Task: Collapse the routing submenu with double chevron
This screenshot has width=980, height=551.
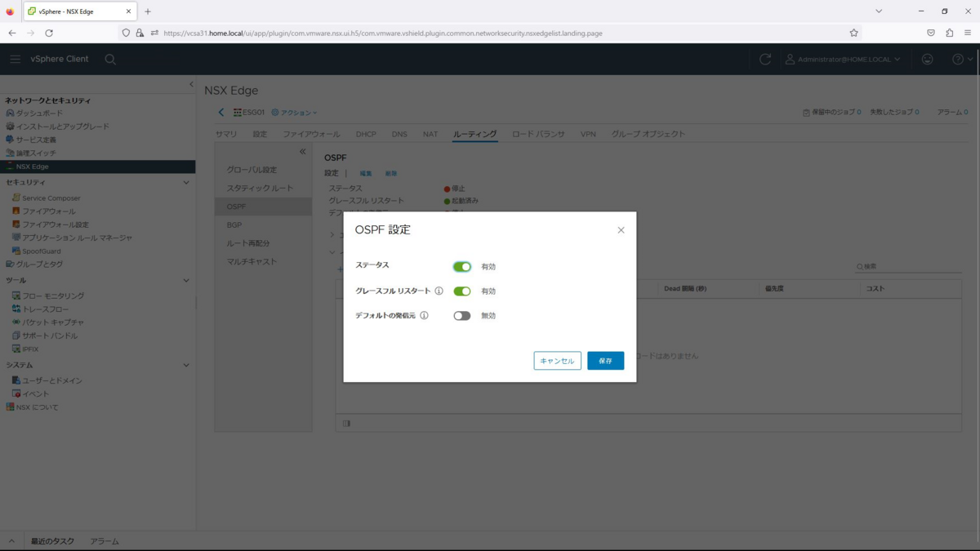Action: tap(302, 152)
